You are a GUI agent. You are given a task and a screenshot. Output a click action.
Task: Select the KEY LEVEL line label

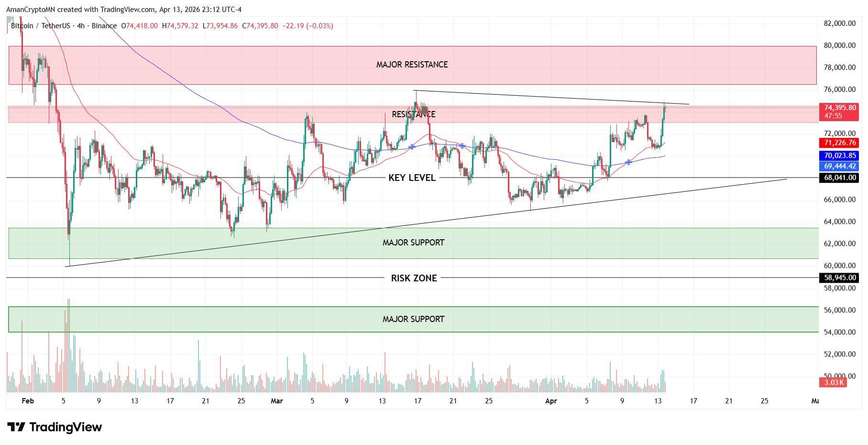pos(412,178)
